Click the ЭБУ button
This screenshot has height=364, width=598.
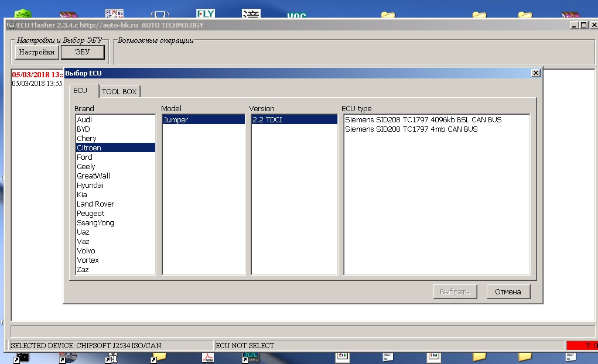[x=83, y=52]
